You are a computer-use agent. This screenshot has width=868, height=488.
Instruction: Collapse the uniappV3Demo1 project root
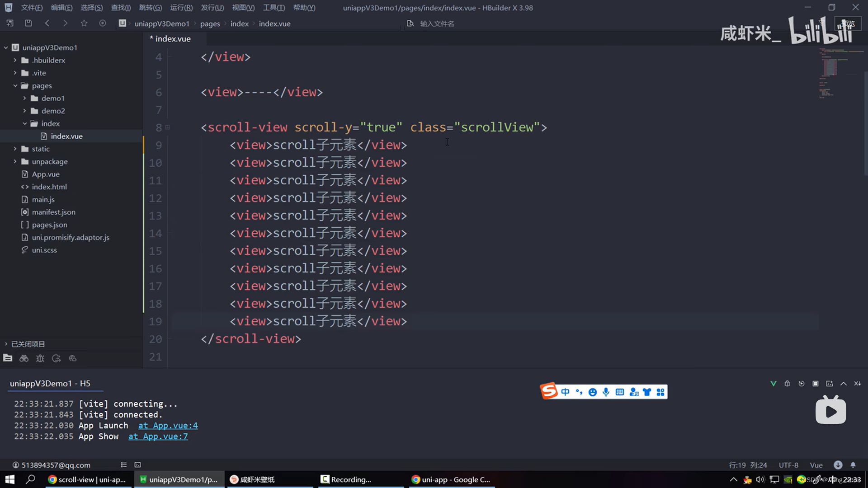click(x=6, y=47)
